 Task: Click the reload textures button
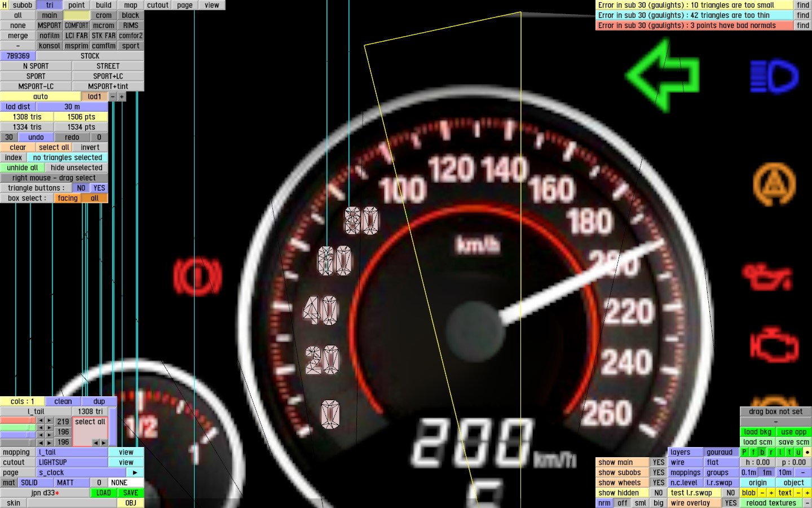pyautogui.click(x=771, y=503)
